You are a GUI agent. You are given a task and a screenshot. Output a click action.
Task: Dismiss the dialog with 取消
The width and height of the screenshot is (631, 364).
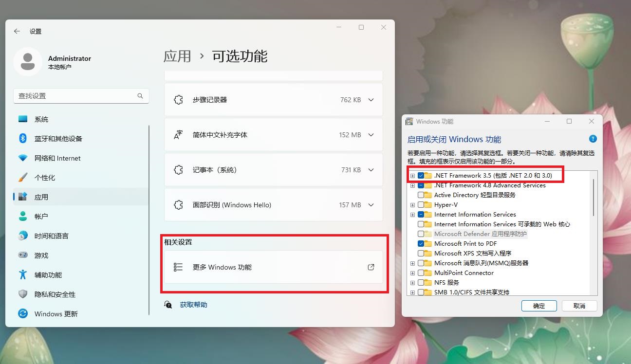(579, 306)
